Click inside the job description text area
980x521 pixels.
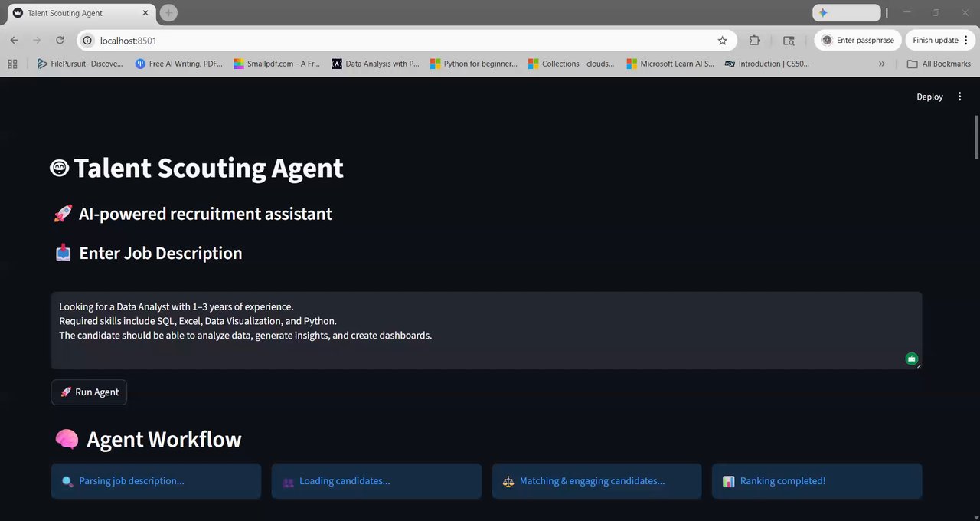(486, 330)
